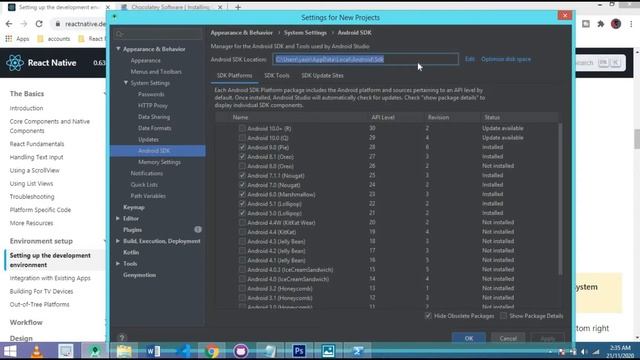Click the React Native logo
This screenshot has width=640, height=360.
tap(15, 63)
